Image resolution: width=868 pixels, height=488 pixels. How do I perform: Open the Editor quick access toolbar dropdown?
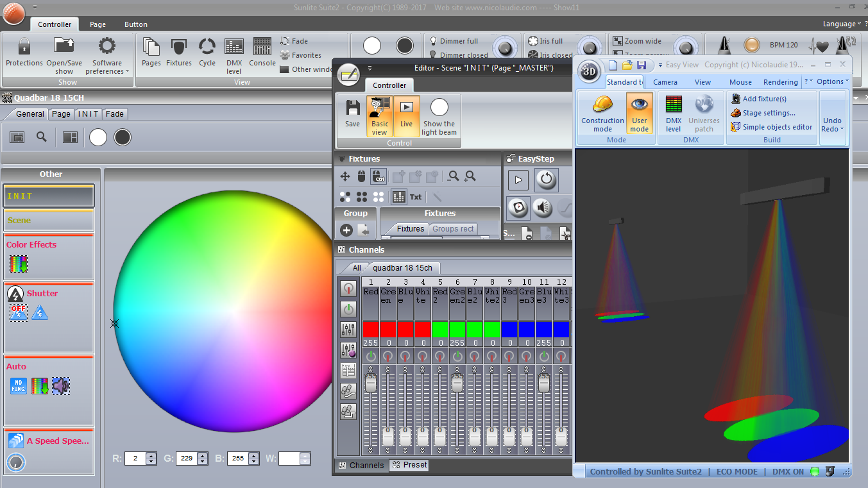(370, 68)
